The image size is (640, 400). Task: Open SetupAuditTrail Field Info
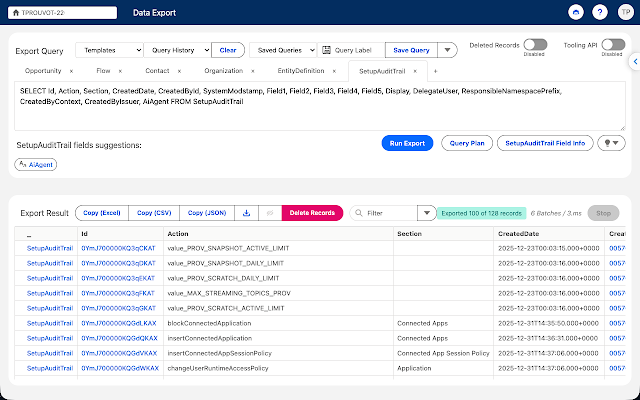545,143
